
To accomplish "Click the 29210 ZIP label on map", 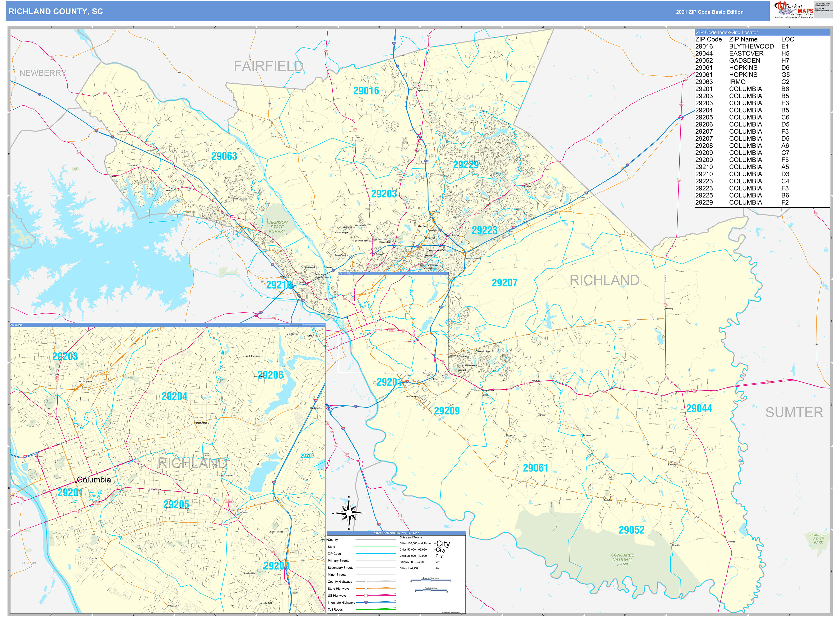I will click(x=278, y=285).
